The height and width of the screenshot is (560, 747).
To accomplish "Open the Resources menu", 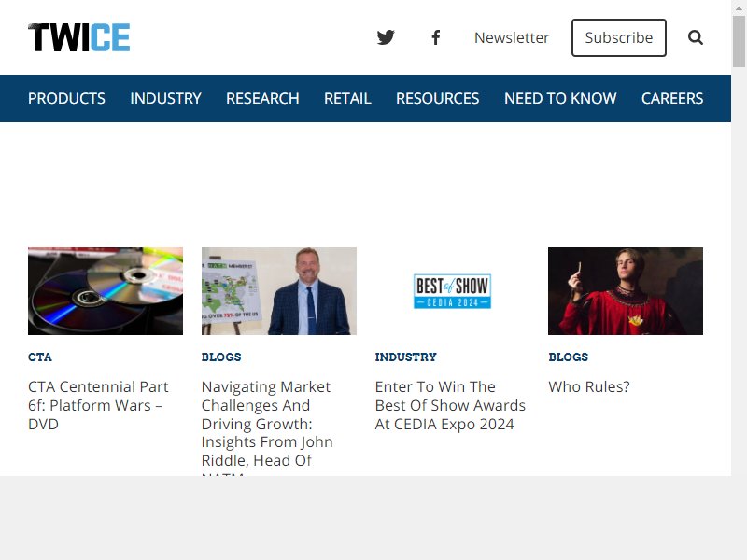I will pos(437,98).
